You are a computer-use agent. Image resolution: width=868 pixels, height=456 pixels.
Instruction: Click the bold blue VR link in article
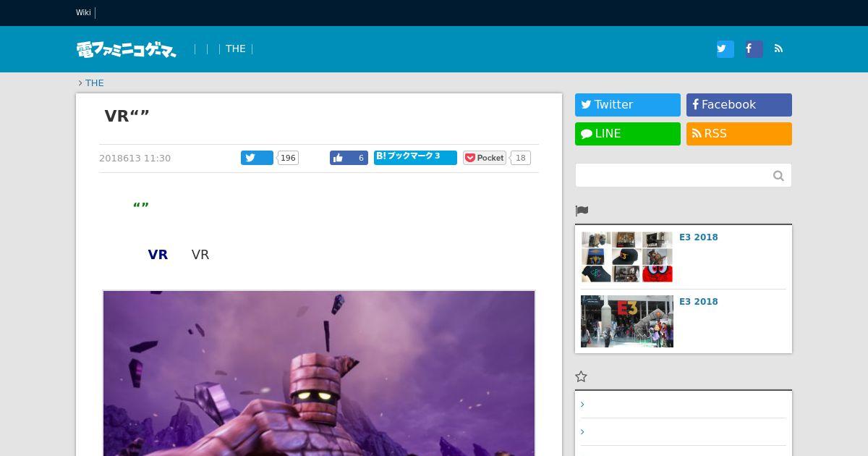click(158, 255)
